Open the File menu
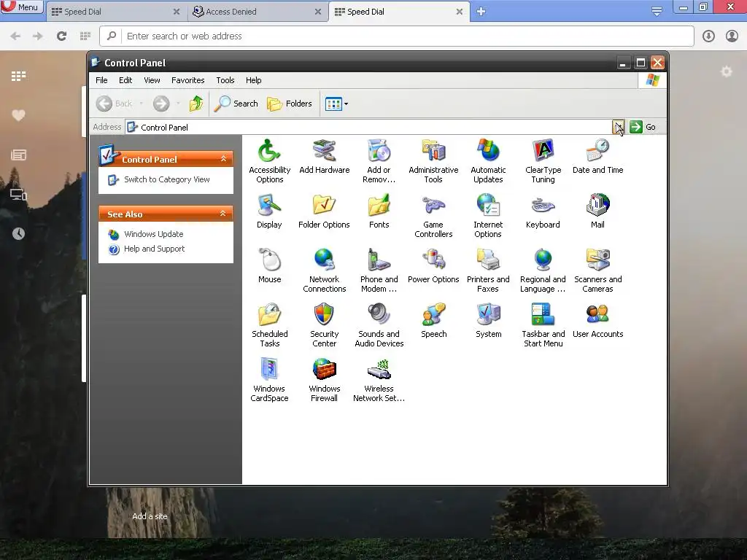Screen dimensions: 747x560 point(101,80)
